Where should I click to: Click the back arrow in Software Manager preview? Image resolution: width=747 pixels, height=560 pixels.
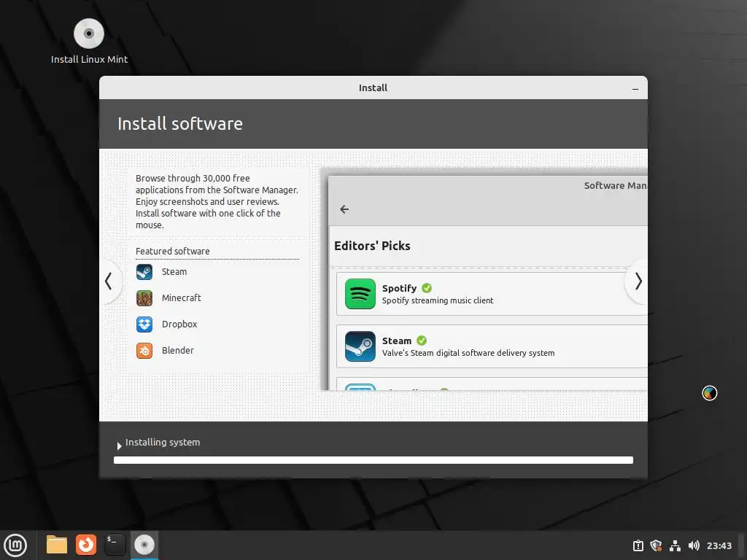click(344, 209)
